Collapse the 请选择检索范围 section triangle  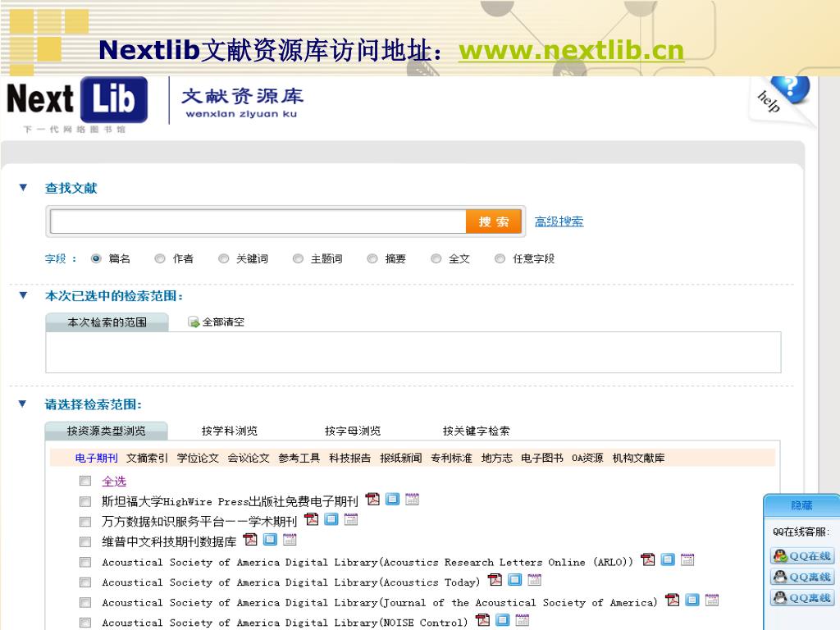click(x=22, y=404)
